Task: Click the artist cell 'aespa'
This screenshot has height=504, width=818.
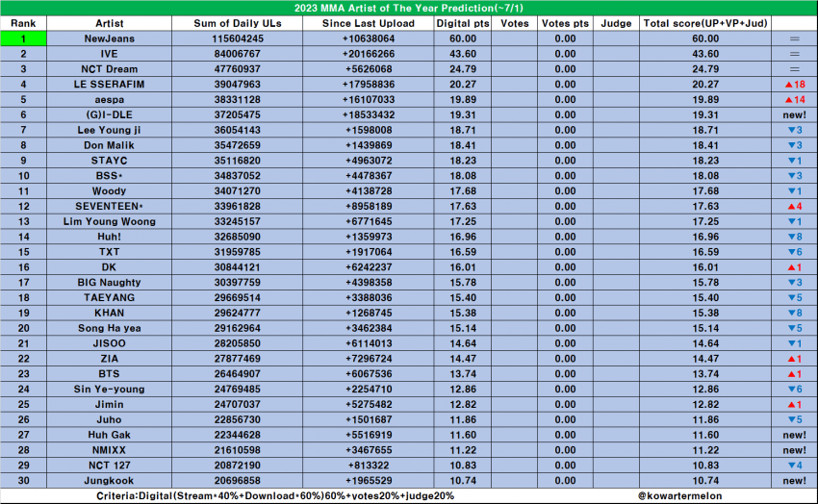Action: tap(109, 99)
